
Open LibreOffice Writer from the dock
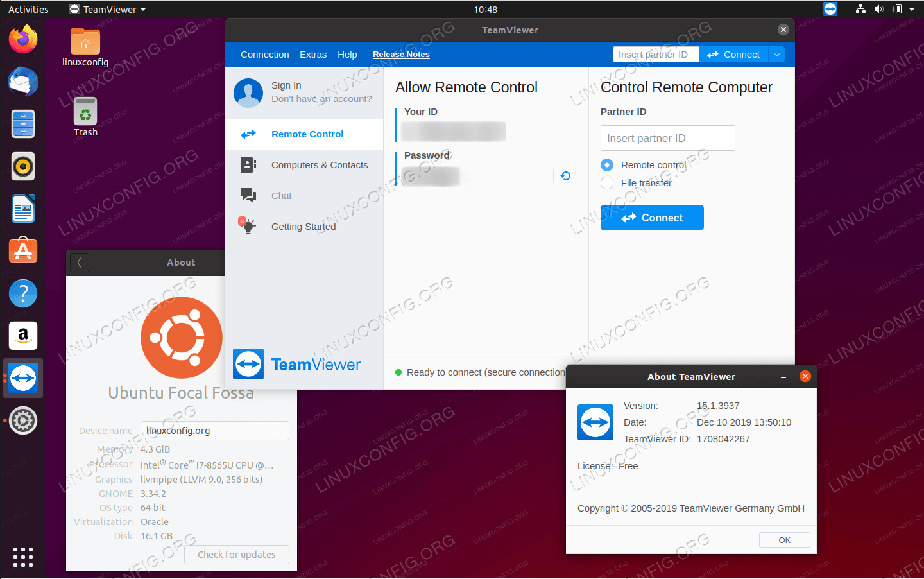click(23, 209)
